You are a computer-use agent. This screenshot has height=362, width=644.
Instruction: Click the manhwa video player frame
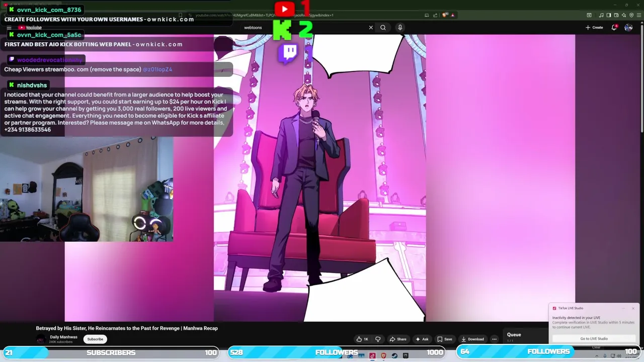319,177
